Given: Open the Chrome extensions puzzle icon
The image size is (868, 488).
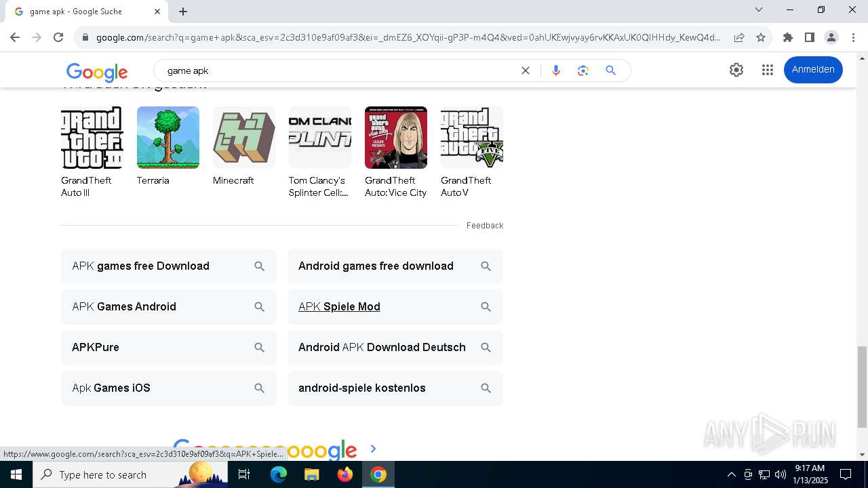Looking at the screenshot, I should pos(788,37).
